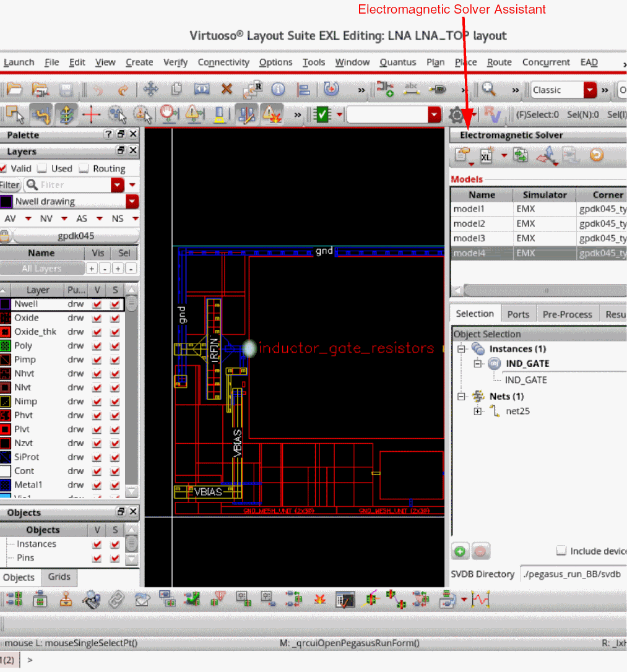Screen dimensions: 627x672
Task: Open the Nwell drawing layer dropdown
Action: [132, 202]
